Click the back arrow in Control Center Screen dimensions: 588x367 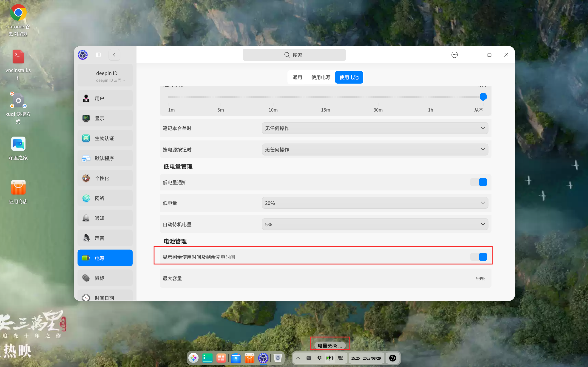tap(114, 55)
